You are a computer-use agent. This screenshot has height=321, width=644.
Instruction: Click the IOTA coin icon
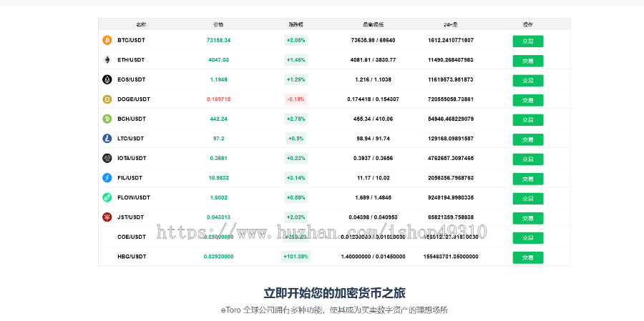click(107, 159)
